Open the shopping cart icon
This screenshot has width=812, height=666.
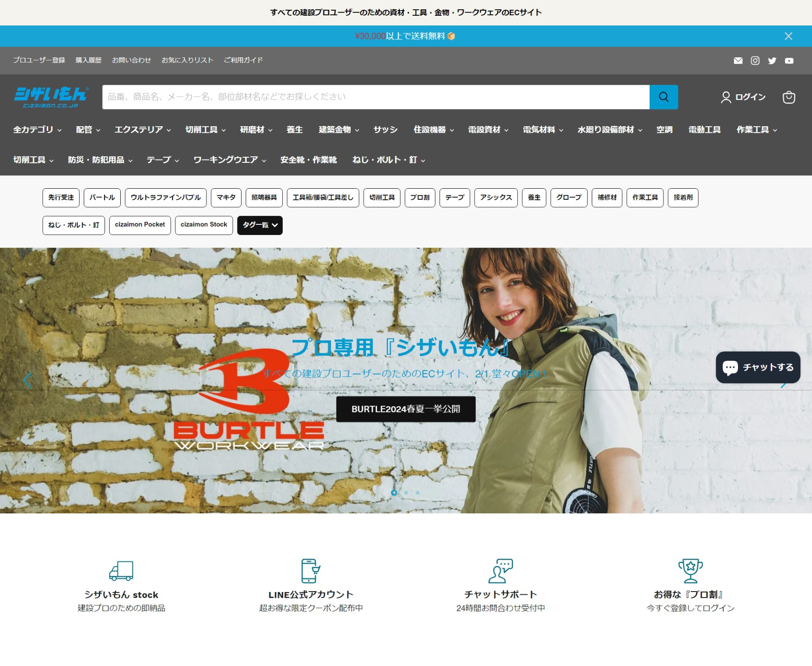pyautogui.click(x=789, y=97)
